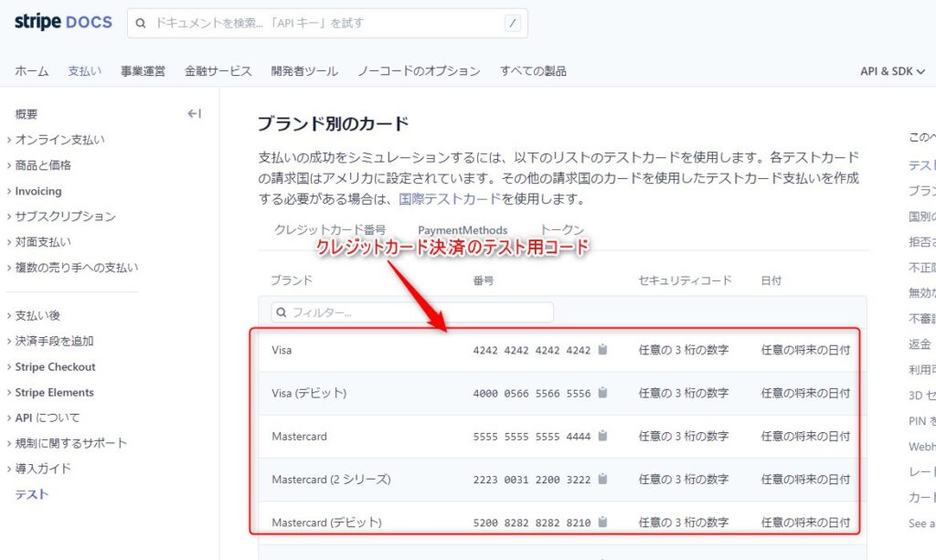Copy the Visa 4242 test card number
The height and width of the screenshot is (560, 936).
point(603,350)
